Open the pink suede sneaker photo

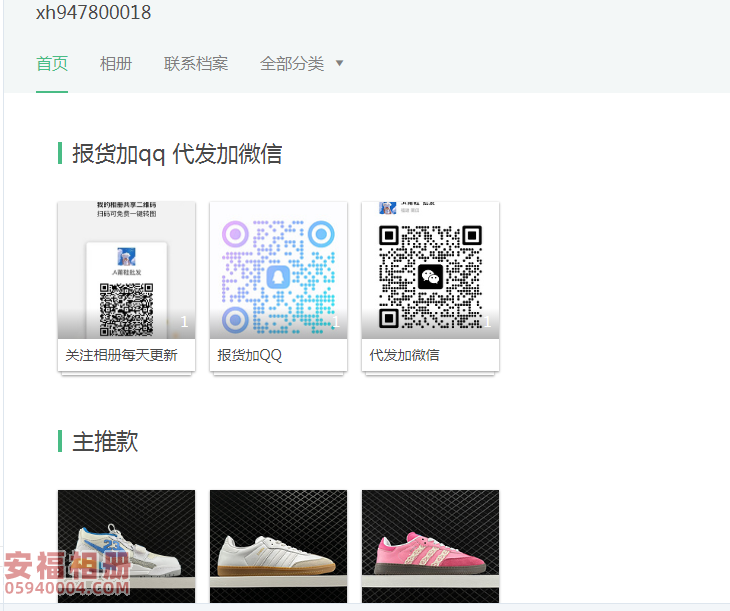pyautogui.click(x=430, y=546)
